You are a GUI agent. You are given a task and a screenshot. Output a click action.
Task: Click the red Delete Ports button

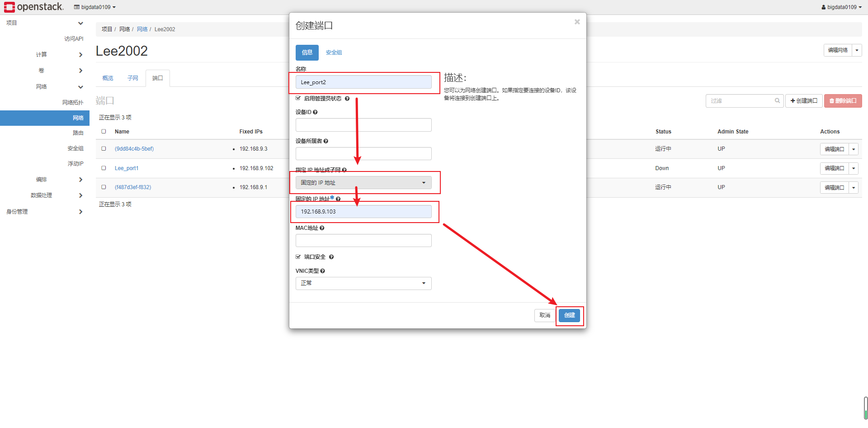(x=843, y=101)
